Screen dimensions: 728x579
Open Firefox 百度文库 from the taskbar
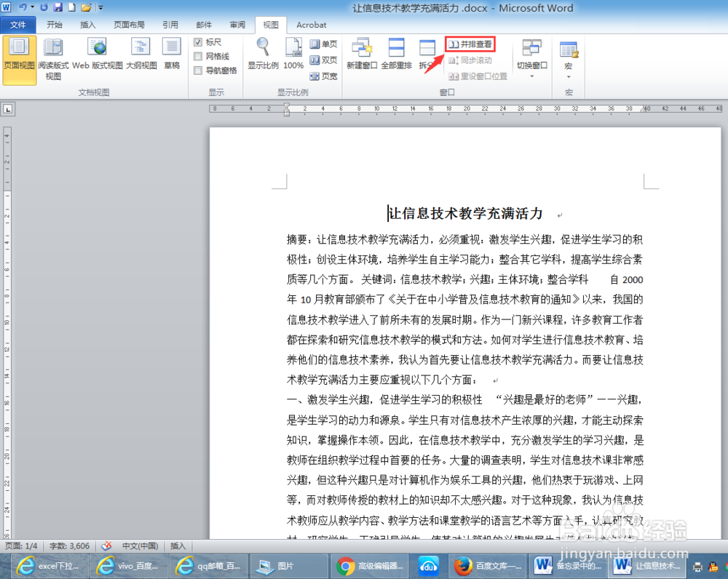(x=488, y=567)
